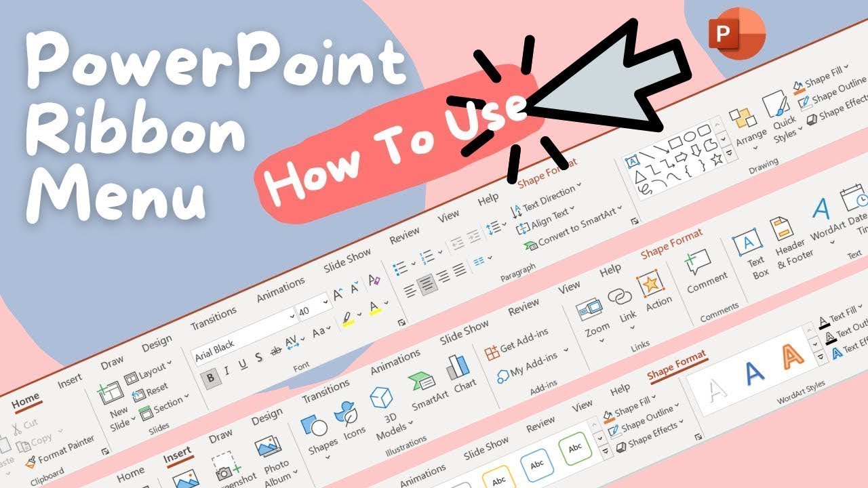The width and height of the screenshot is (868, 488).
Task: Reset the slide with the Reset button
Action: pos(149,392)
